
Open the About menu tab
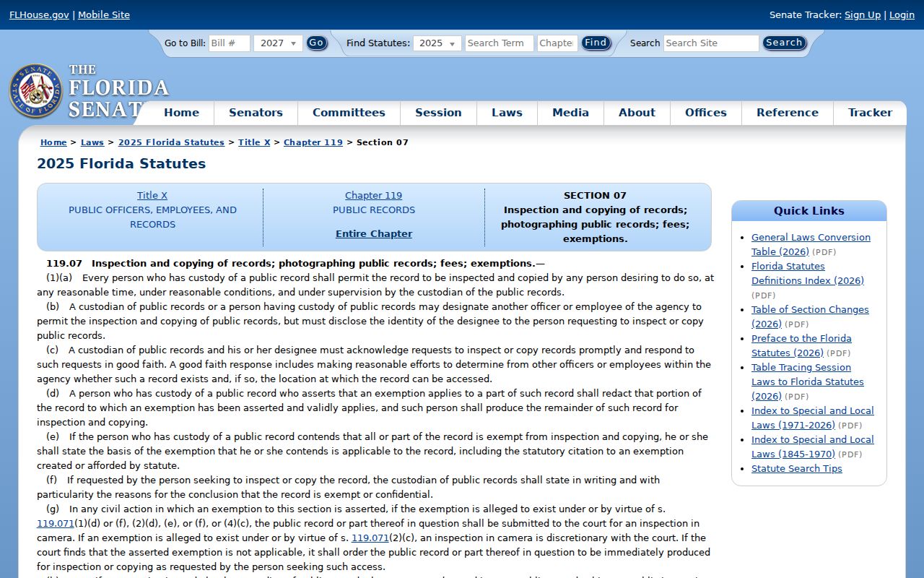click(x=637, y=113)
